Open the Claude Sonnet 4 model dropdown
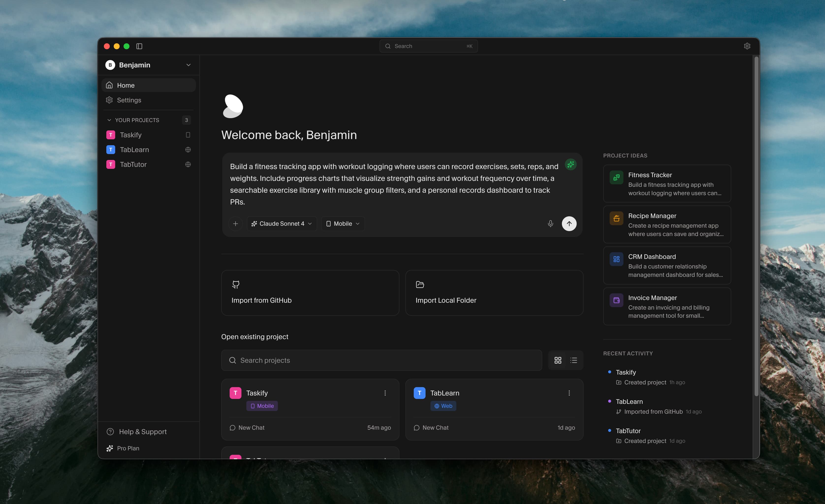Screen dimensions: 825x504 282,223
